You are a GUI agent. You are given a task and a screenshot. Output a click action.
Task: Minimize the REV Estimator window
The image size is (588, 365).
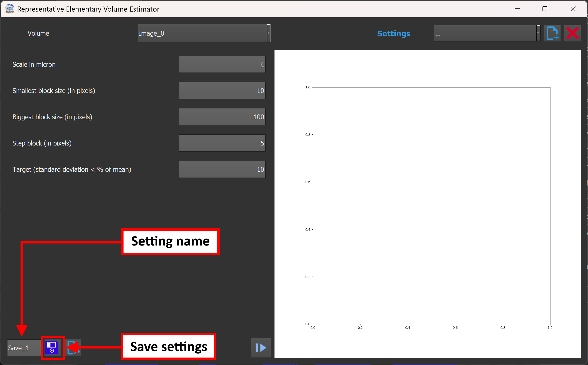click(x=517, y=9)
